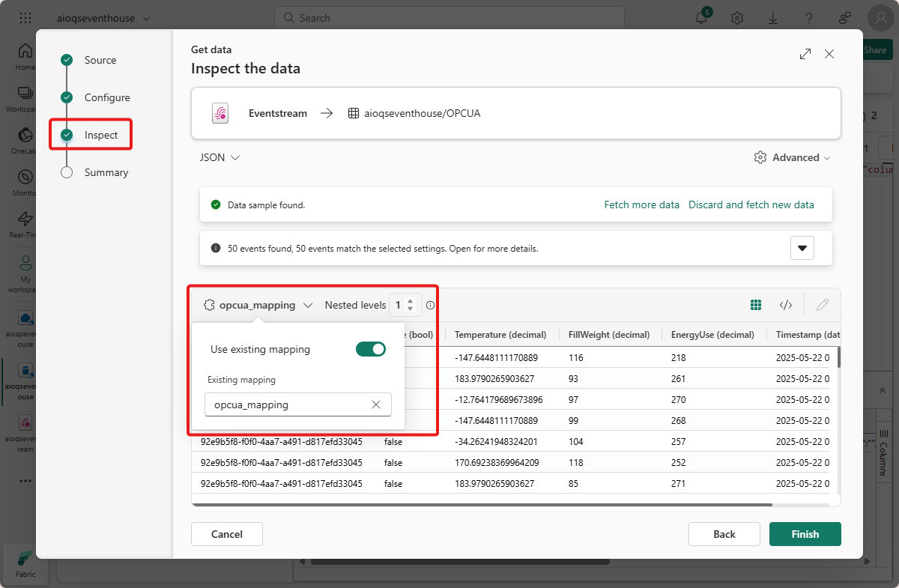The width and height of the screenshot is (899, 588).
Task: Switch to code view icon
Action: coord(786,305)
